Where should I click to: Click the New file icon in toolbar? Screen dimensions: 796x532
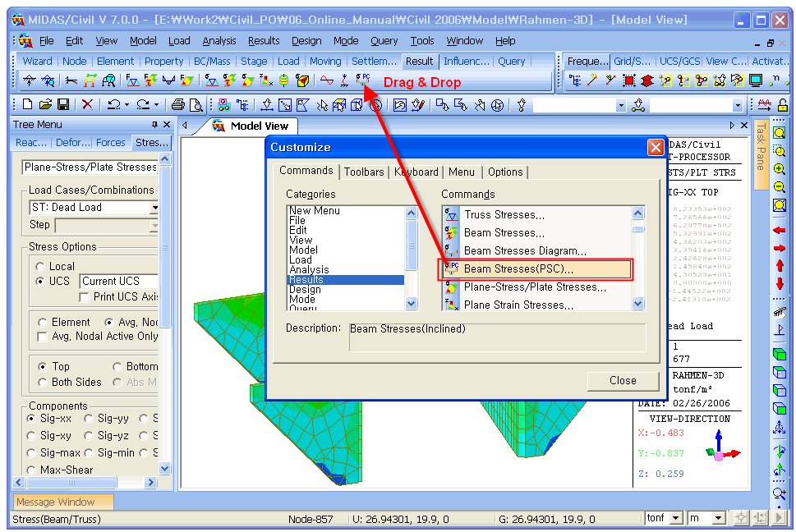click(x=27, y=104)
